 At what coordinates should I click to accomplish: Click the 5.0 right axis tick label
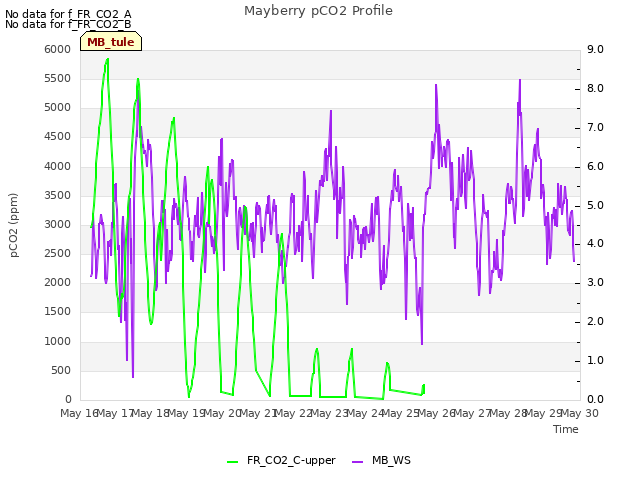[595, 205]
